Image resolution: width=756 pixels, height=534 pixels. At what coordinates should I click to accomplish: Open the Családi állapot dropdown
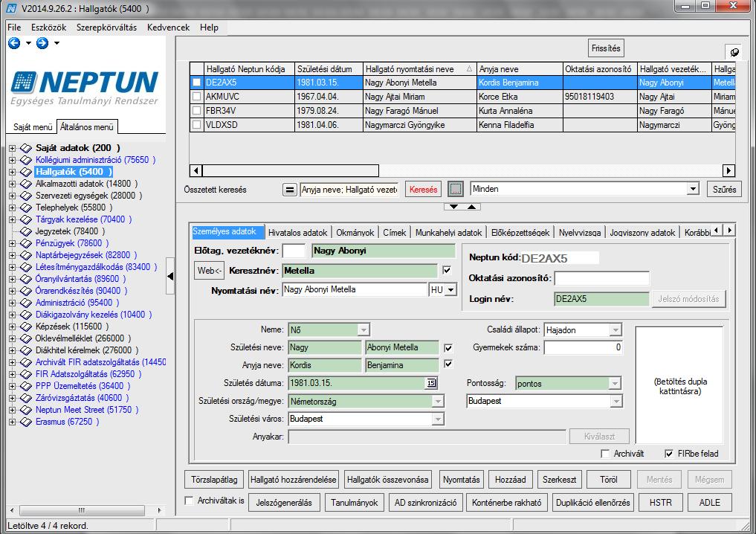click(616, 330)
